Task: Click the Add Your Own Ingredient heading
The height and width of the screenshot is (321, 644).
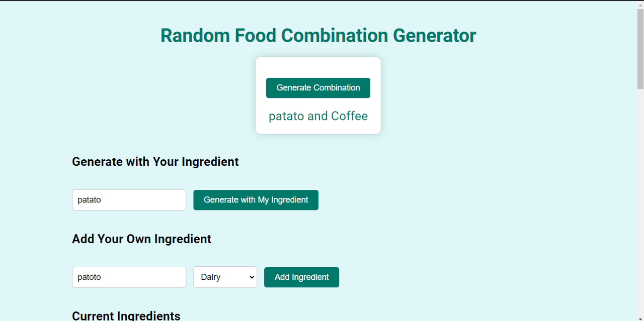Action: pyautogui.click(x=141, y=239)
